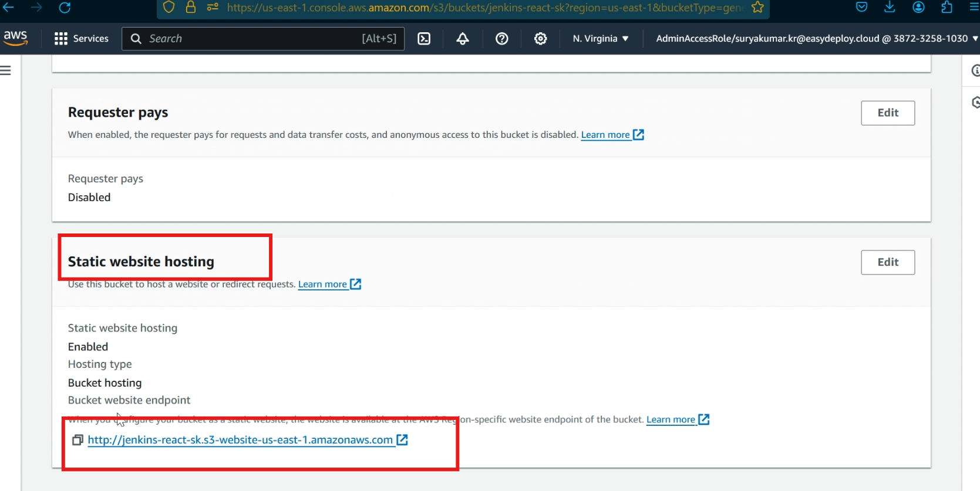Click the 'Bucket website endpoint' label

click(129, 400)
